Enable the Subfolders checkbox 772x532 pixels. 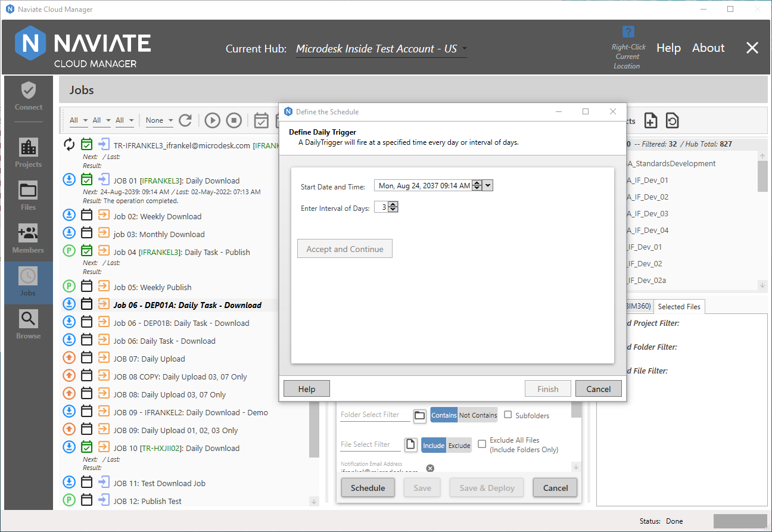point(508,415)
